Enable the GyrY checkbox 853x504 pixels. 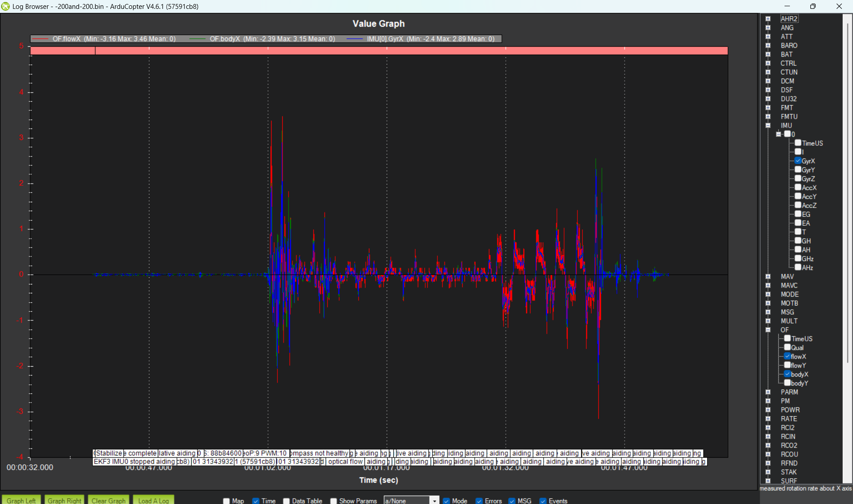799,169
